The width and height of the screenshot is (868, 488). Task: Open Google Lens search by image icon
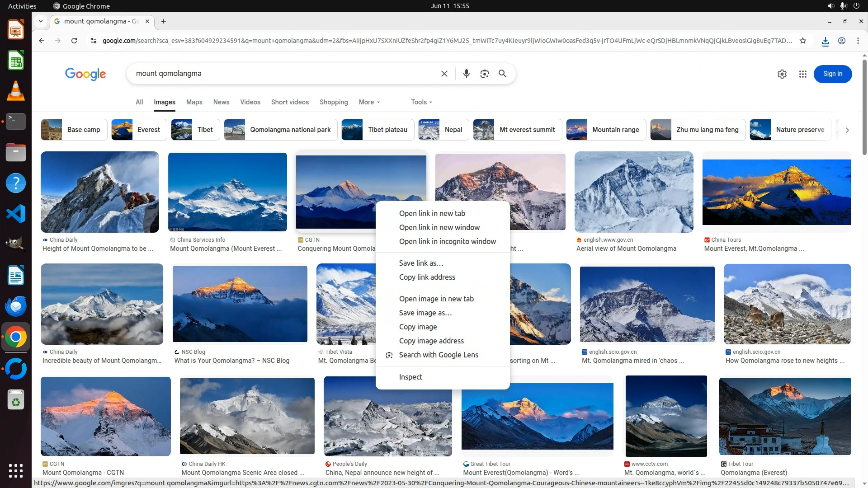coord(484,74)
